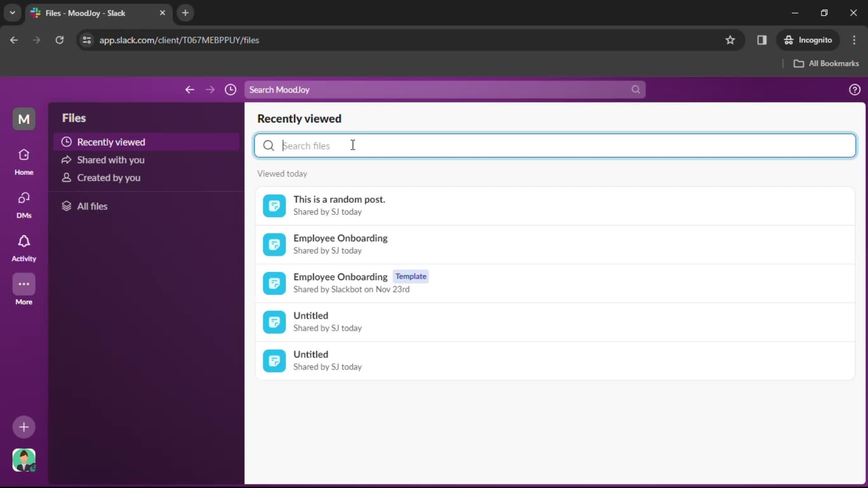Click the Search files input field

(553, 145)
